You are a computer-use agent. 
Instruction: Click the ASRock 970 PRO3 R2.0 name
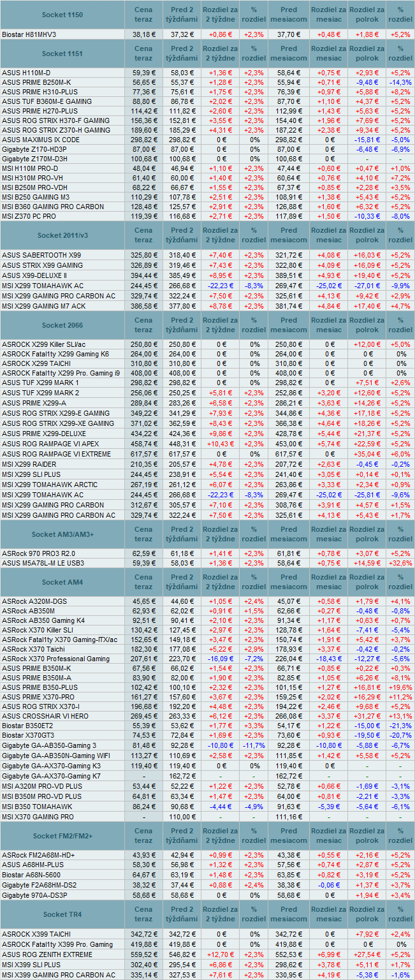(38, 553)
